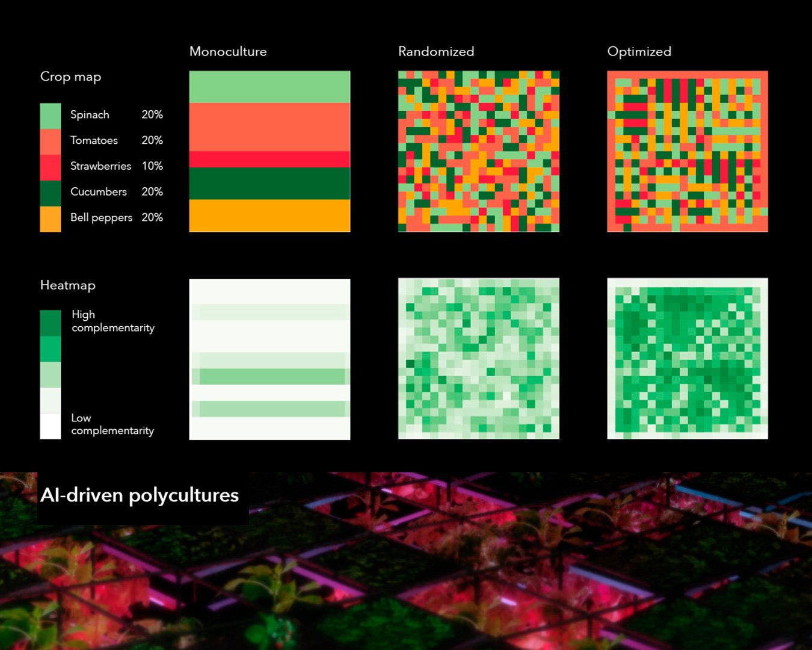The width and height of the screenshot is (812, 650).
Task: Select the Randomized heatmap image
Action: tap(479, 359)
